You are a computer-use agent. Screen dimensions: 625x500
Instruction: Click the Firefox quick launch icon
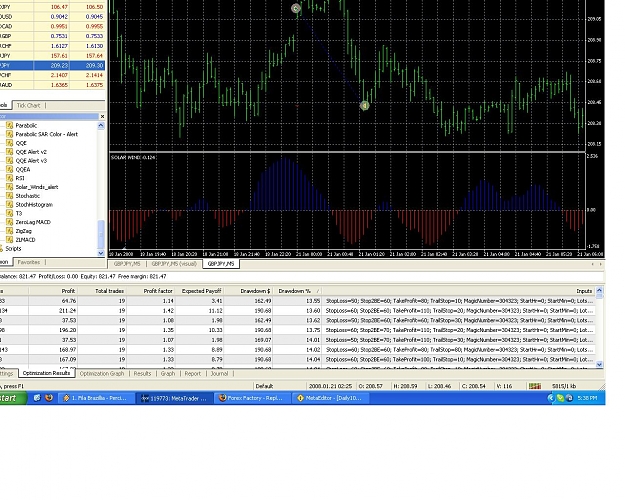pos(49,398)
